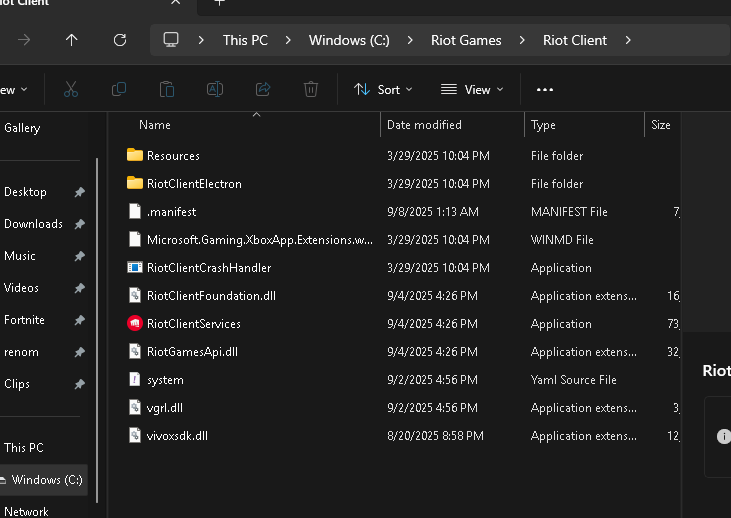Select the RiotClientServices file name
The image size is (731, 518).
[x=193, y=324]
